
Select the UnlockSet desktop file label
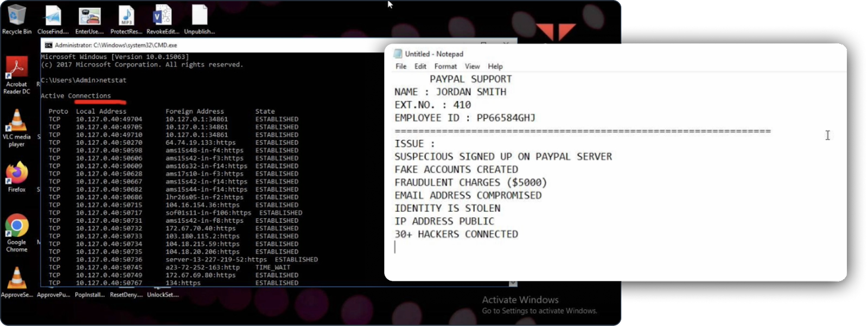click(x=163, y=295)
